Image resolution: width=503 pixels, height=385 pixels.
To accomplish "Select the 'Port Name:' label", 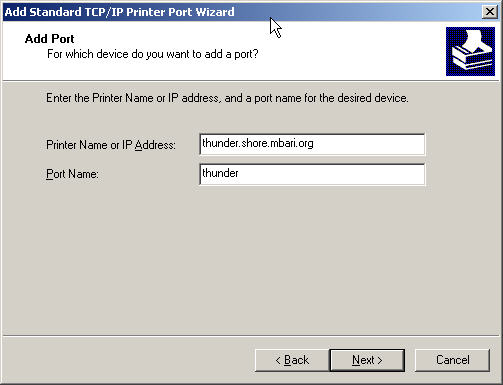I will pyautogui.click(x=72, y=174).
